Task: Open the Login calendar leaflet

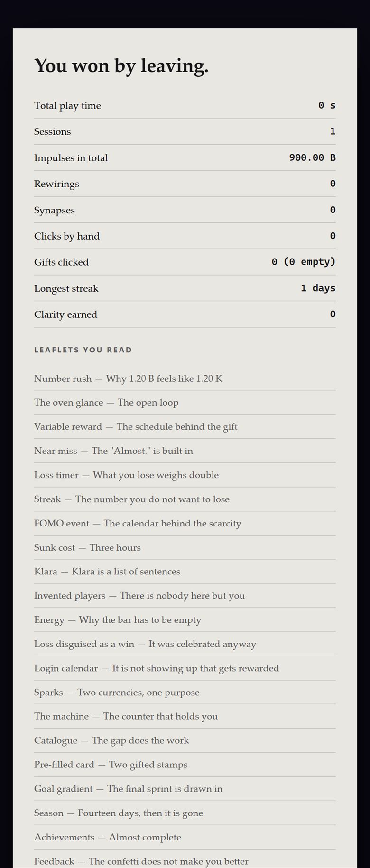Action: point(185,668)
